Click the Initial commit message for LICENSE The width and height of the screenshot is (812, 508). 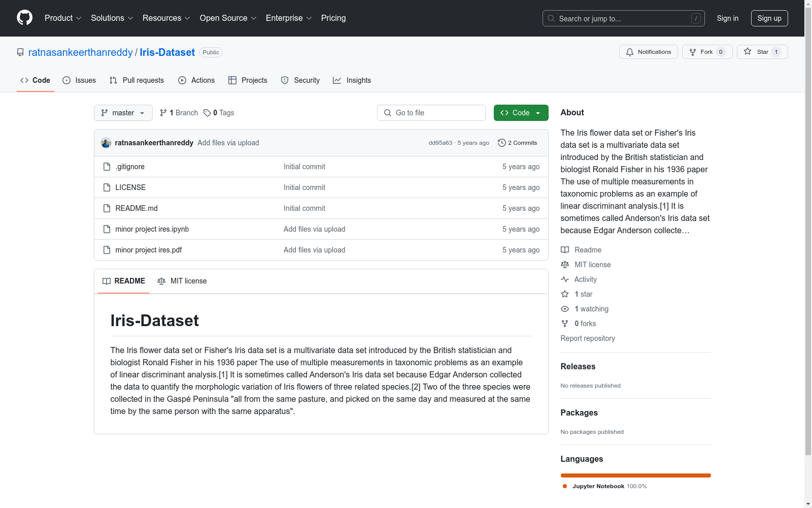pyautogui.click(x=304, y=187)
